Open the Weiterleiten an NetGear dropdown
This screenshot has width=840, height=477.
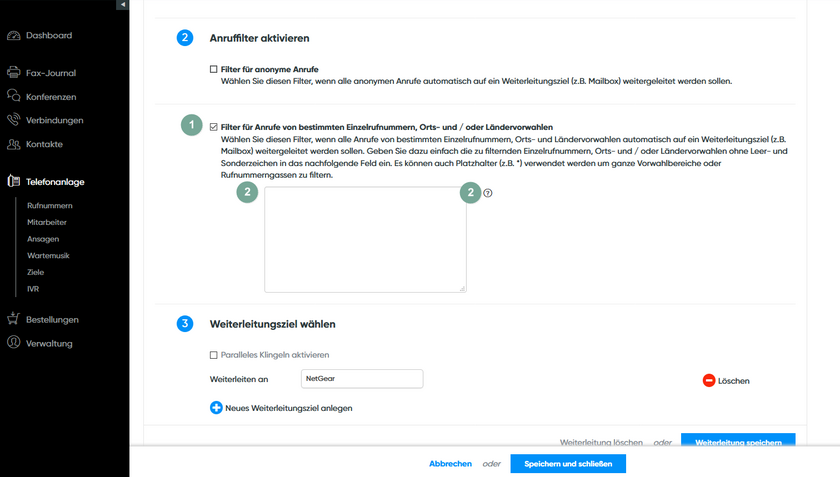point(362,378)
